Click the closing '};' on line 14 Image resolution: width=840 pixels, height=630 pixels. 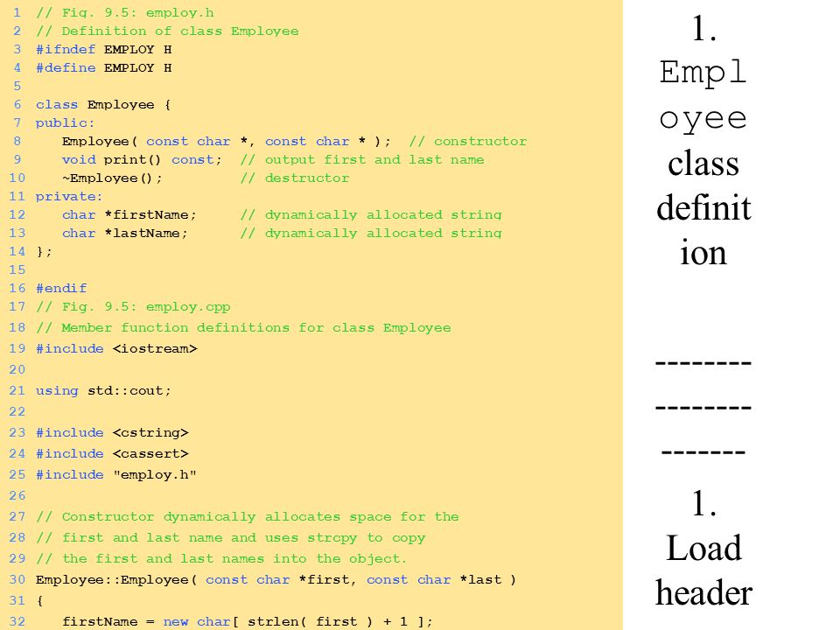(44, 251)
